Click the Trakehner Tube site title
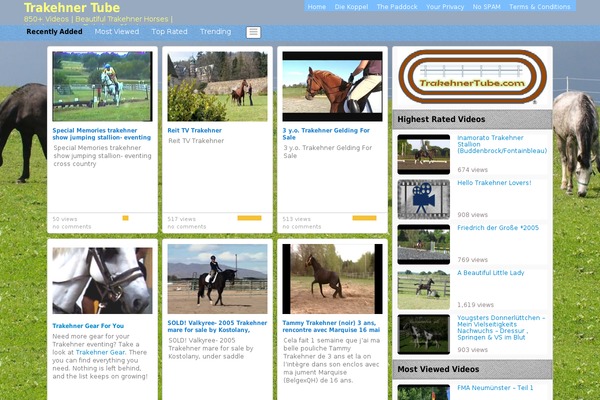 [72, 8]
